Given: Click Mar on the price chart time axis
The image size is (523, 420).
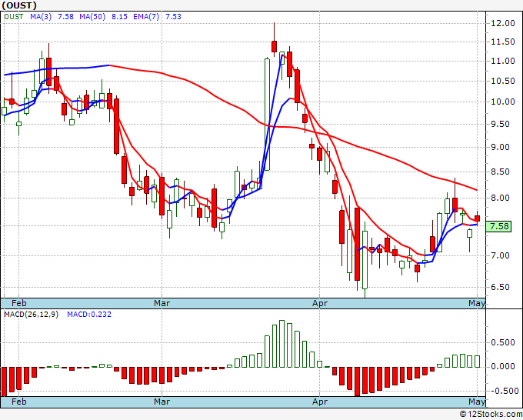Looking at the screenshot, I should pyautogui.click(x=162, y=303).
